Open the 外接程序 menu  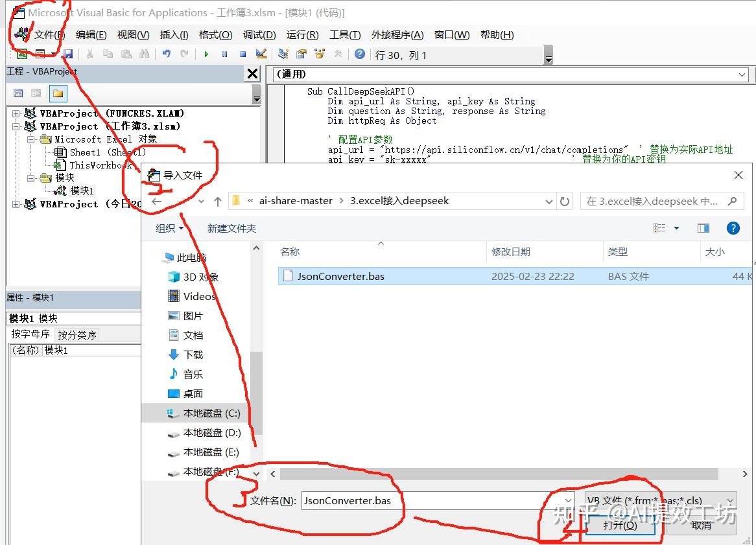397,35
